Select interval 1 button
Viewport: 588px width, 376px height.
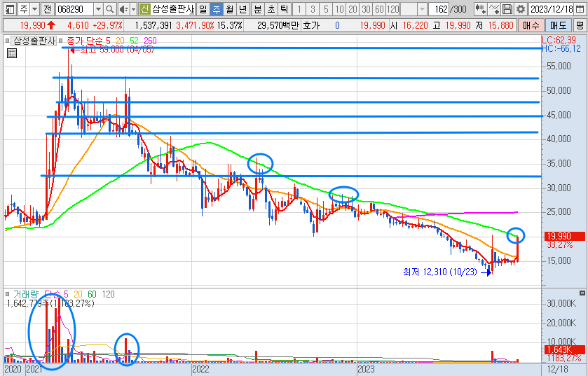[x=299, y=9]
